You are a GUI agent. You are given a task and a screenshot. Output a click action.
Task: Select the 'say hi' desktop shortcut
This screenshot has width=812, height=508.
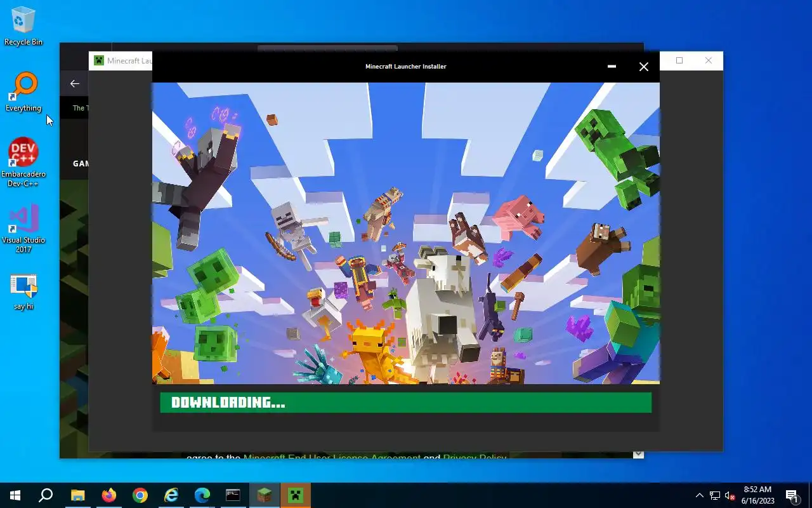click(x=23, y=292)
